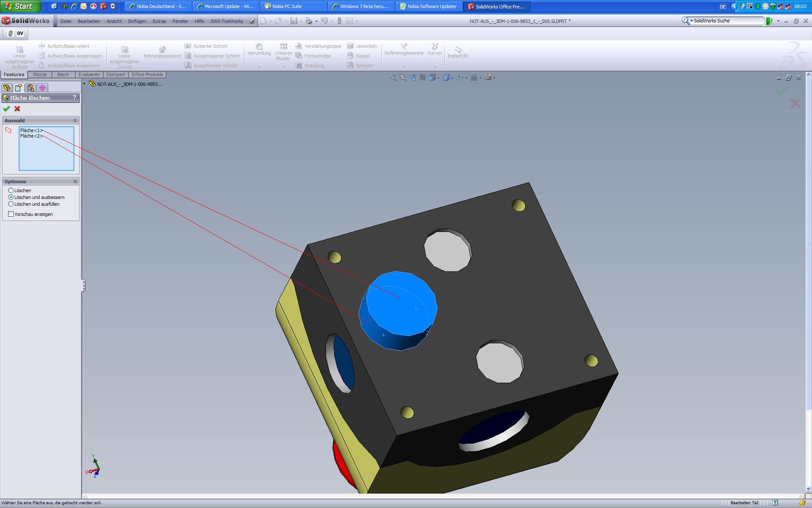Viewport: 812px width, 508px height.
Task: Collapse the Auswahl section
Action: coord(75,121)
